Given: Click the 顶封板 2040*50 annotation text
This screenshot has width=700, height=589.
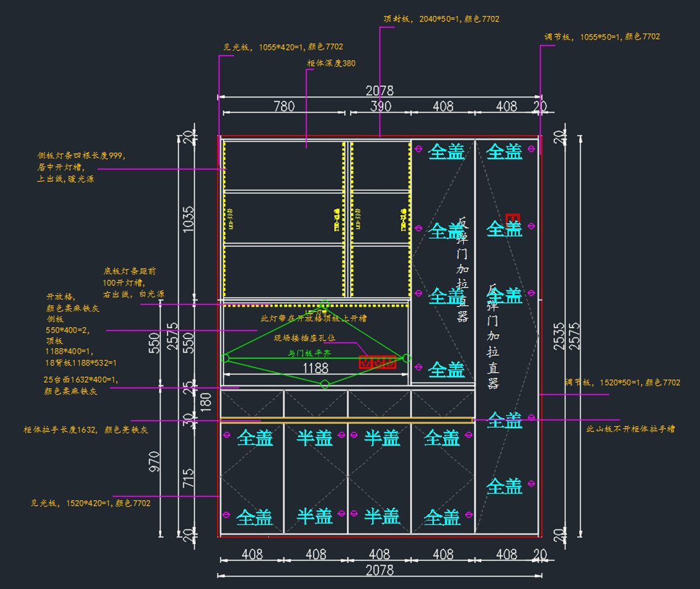Looking at the screenshot, I should [441, 19].
